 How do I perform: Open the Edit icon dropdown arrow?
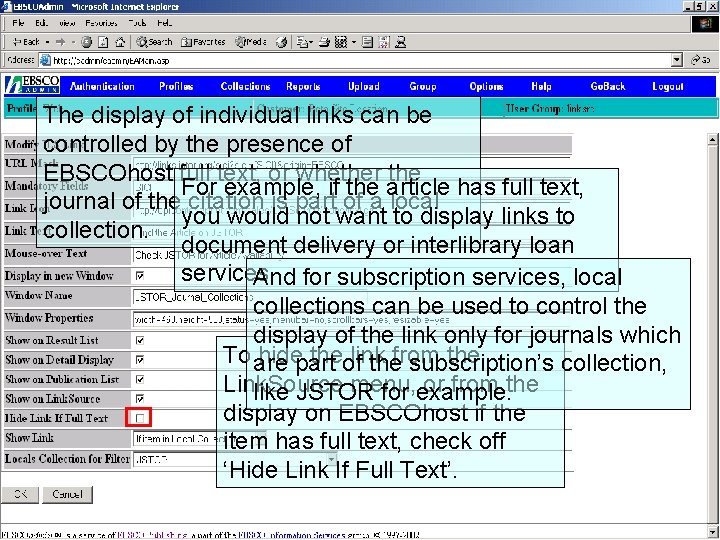coord(354,42)
